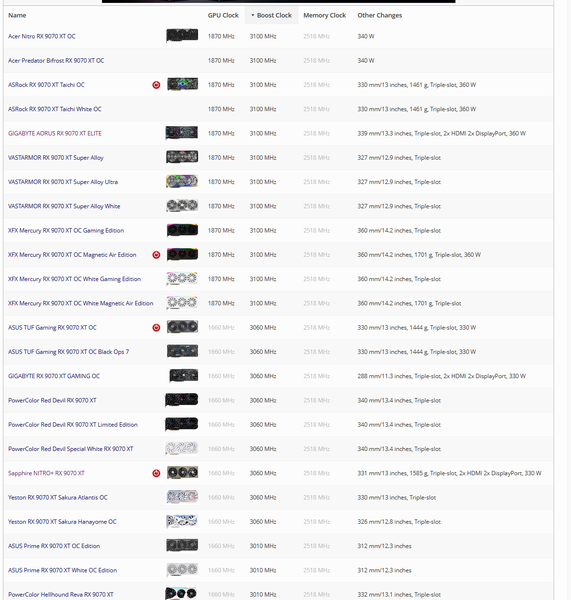The width and height of the screenshot is (571, 600).
Task: Sort by the Memory Clock header
Action: pyautogui.click(x=325, y=15)
